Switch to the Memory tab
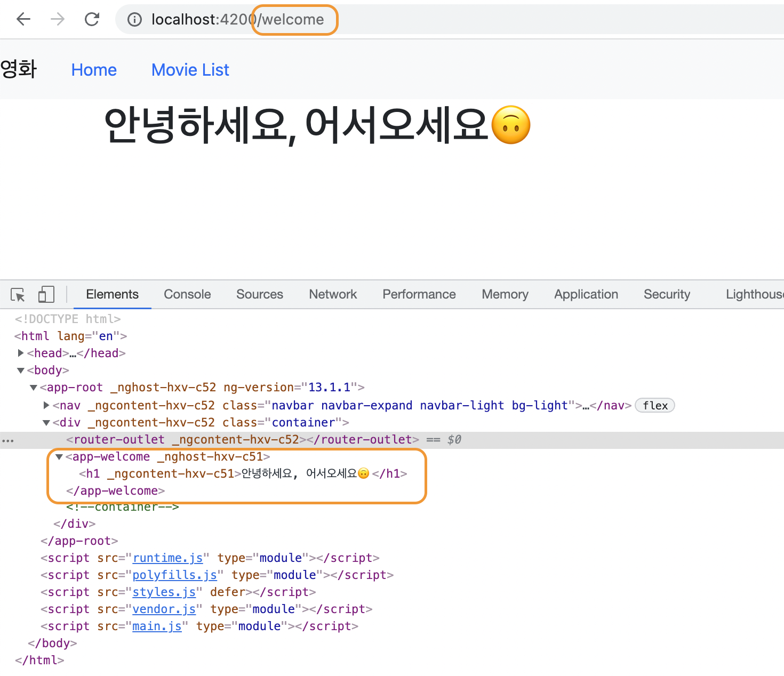Image resolution: width=784 pixels, height=676 pixels. click(x=505, y=294)
